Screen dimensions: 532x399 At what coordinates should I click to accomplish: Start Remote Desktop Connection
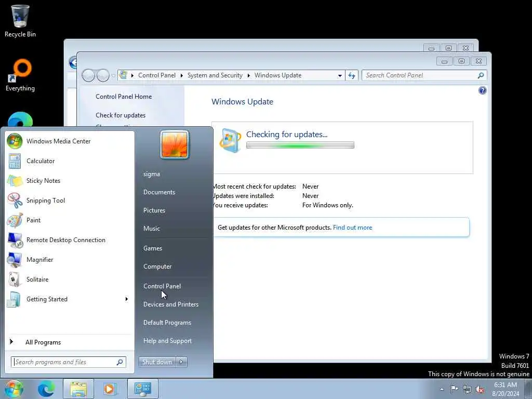click(x=70, y=240)
